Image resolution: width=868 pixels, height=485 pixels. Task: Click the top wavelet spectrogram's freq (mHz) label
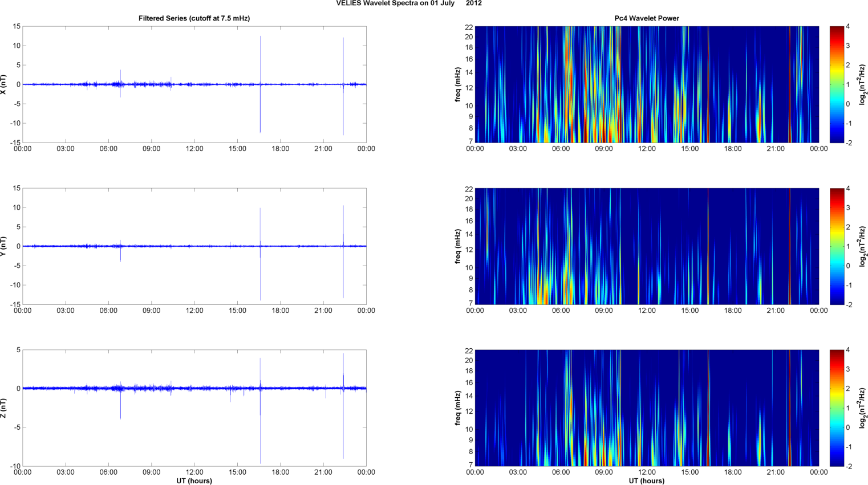[x=458, y=84]
